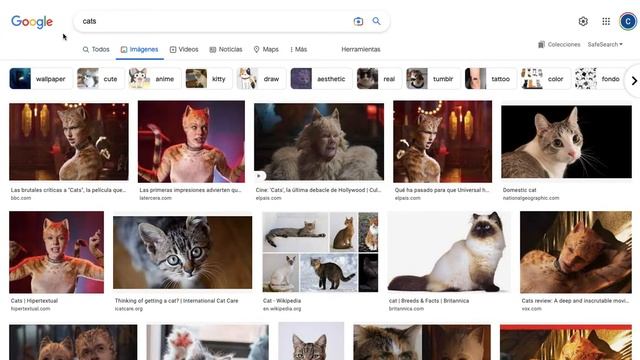Switch to the Videos tab
The width and height of the screenshot is (640, 360).
tap(184, 49)
